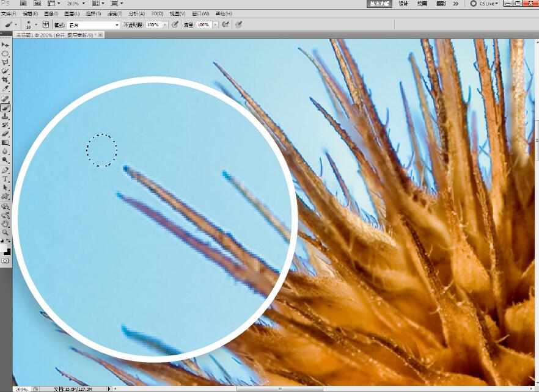Open the 文件(F) menu
Screen dimensions: 539x392
point(9,14)
